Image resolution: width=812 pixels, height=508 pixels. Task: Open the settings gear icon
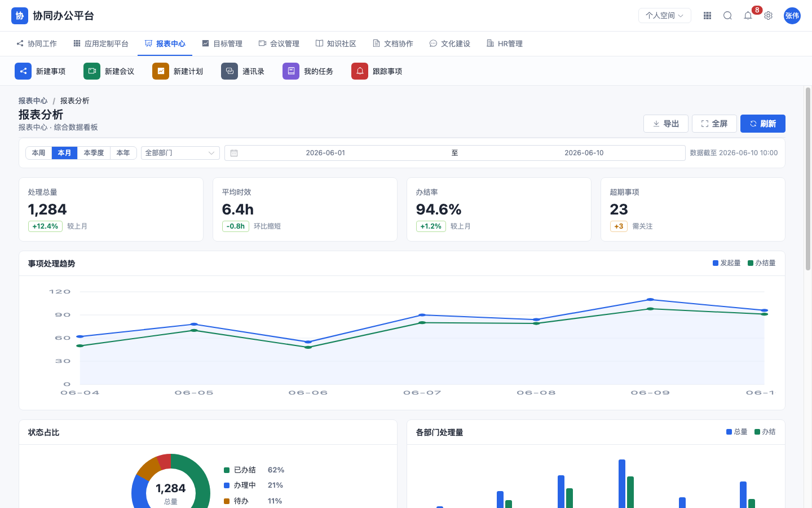tap(768, 16)
